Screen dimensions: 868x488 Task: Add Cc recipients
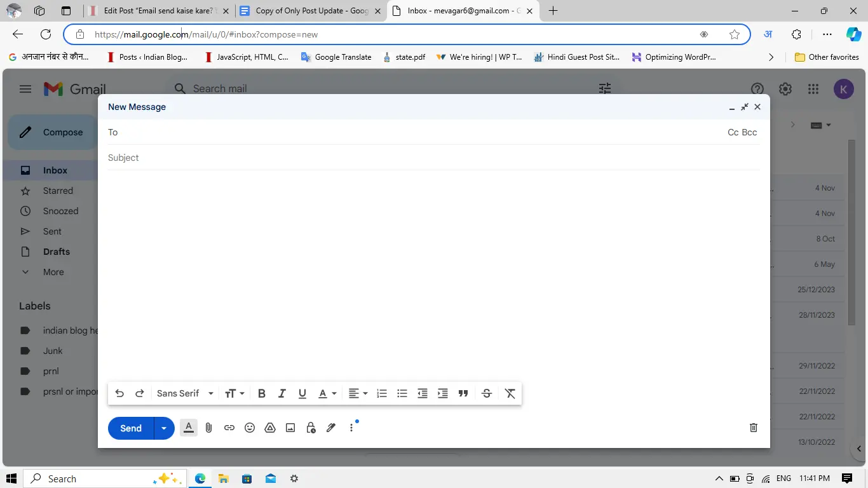tap(733, 132)
